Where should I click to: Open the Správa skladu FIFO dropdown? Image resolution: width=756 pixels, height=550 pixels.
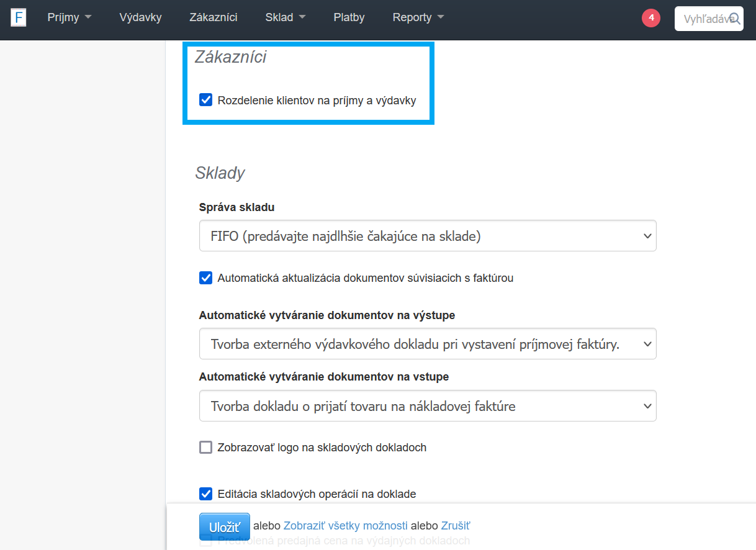(x=428, y=237)
